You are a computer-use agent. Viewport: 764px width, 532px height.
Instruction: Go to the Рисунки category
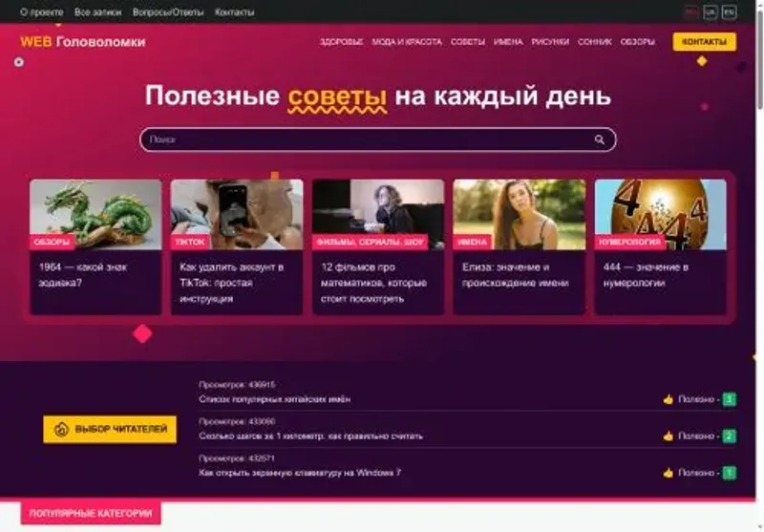[x=550, y=42]
